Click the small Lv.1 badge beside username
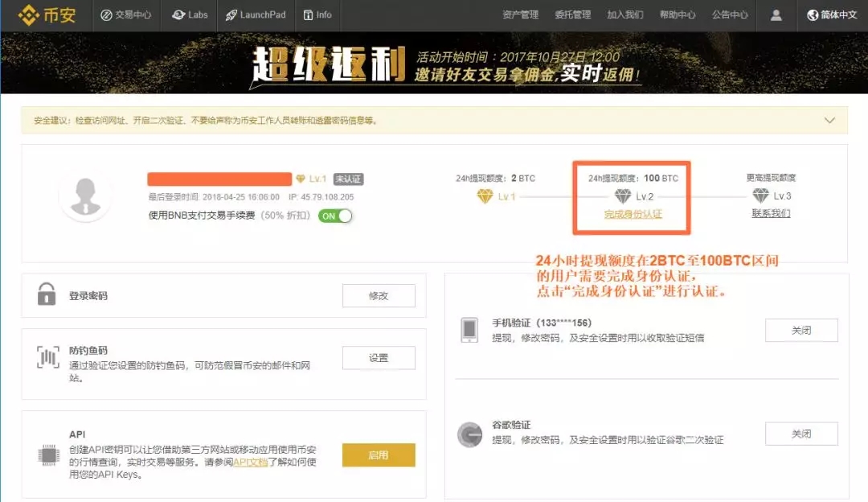The height and width of the screenshot is (502, 868). [311, 179]
